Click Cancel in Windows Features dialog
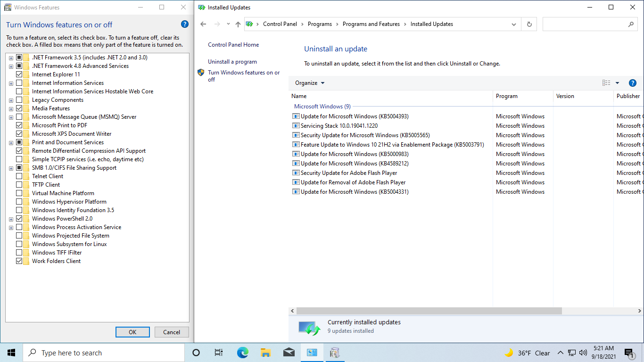 point(172,332)
